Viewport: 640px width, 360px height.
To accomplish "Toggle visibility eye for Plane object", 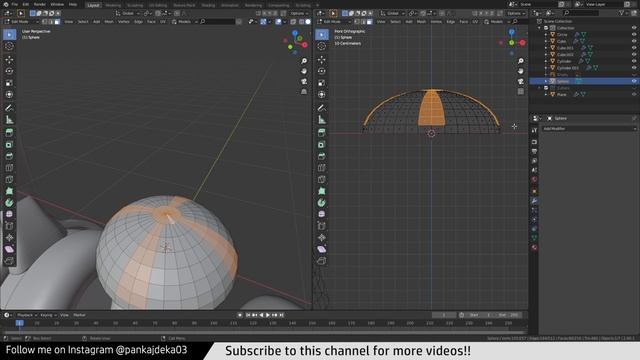I will point(634,94).
